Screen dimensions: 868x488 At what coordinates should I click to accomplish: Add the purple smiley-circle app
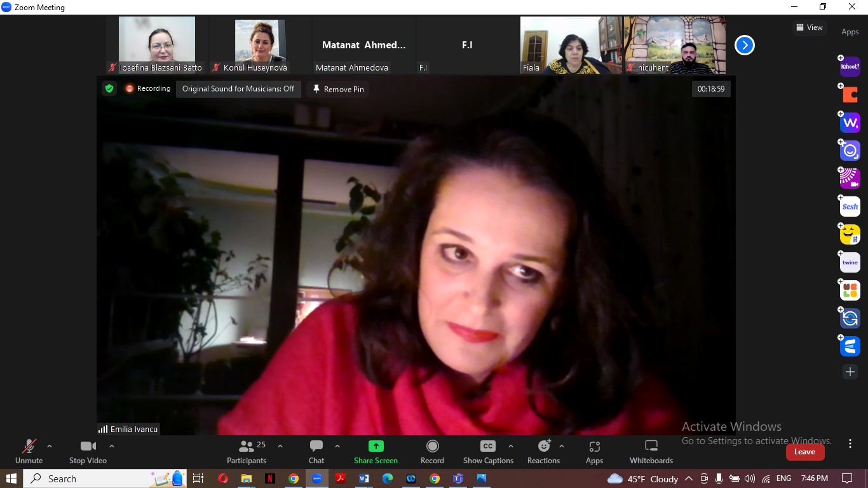[850, 151]
